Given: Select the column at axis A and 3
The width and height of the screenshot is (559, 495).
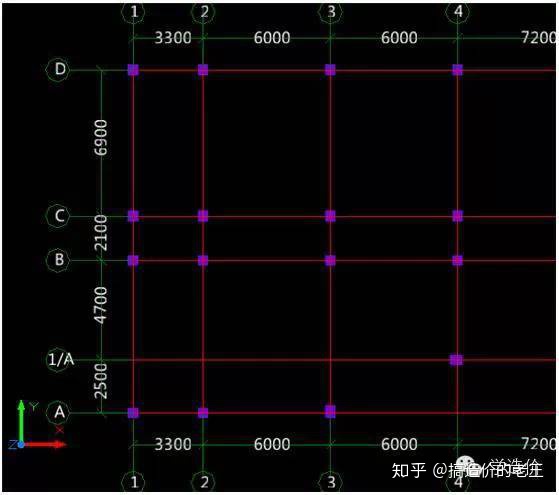Looking at the screenshot, I should pyautogui.click(x=330, y=411).
